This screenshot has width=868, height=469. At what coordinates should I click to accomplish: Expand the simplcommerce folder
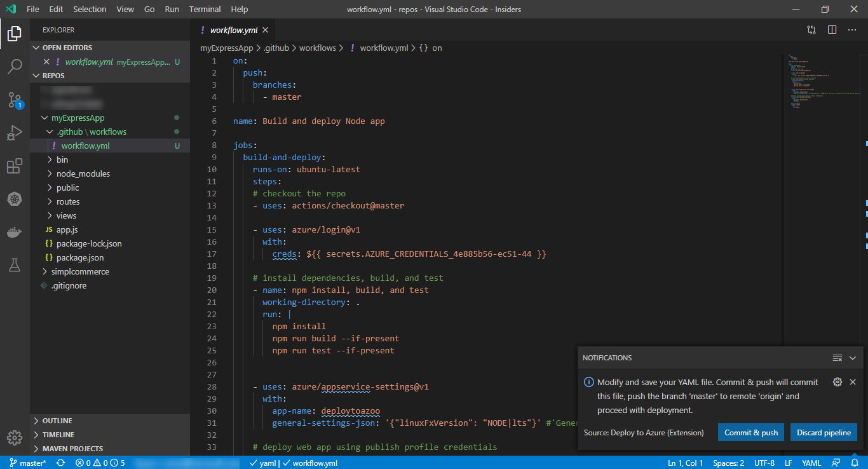tap(110, 271)
